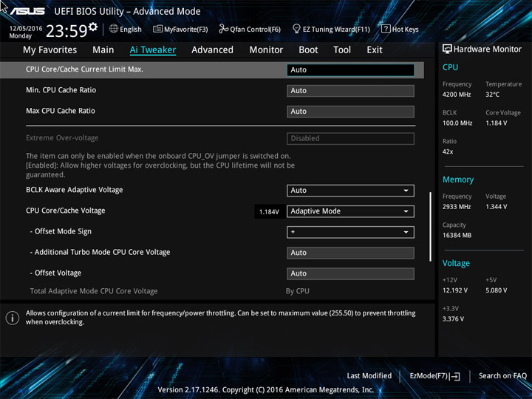Click the 4200 MHz CPU frequency value
The height and width of the screenshot is (399, 532).
[x=457, y=95]
